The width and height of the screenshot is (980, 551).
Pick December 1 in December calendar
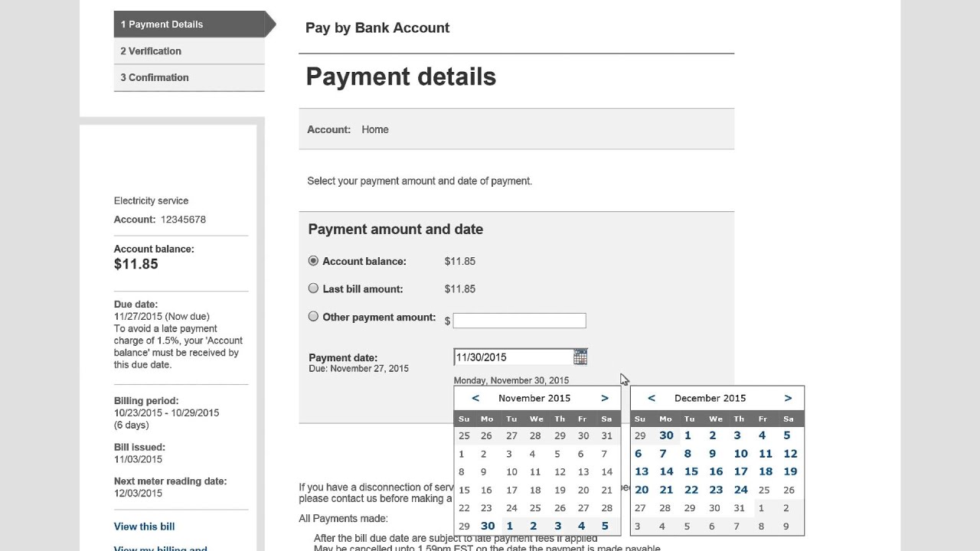pos(688,435)
